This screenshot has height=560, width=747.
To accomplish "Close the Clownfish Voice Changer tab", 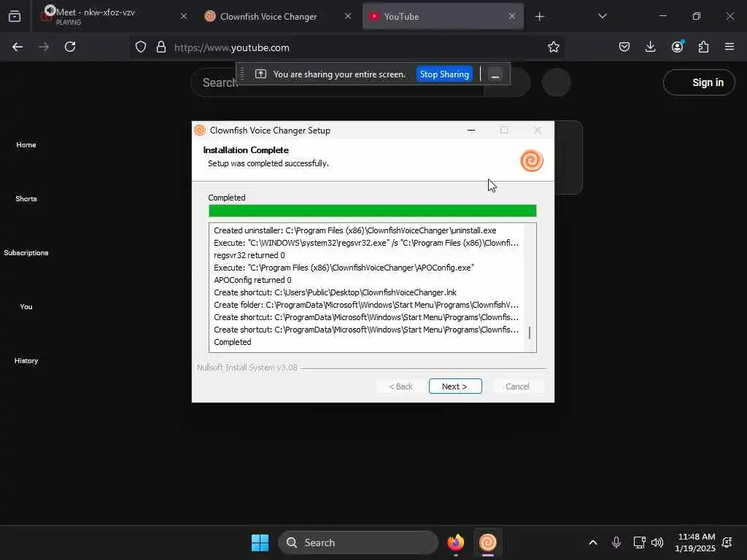I will point(348,16).
